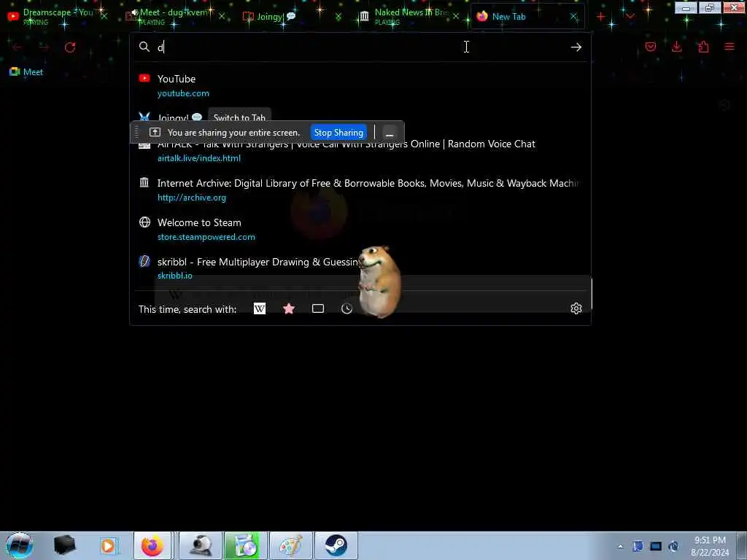Select the skribbl suggestion
747x560 pixels.
[x=360, y=268]
